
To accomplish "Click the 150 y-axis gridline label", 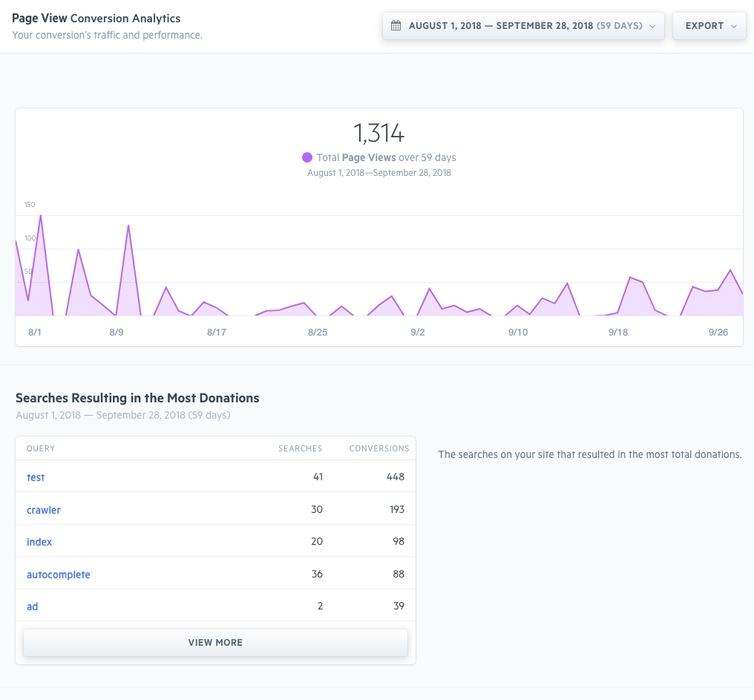I will (30, 204).
